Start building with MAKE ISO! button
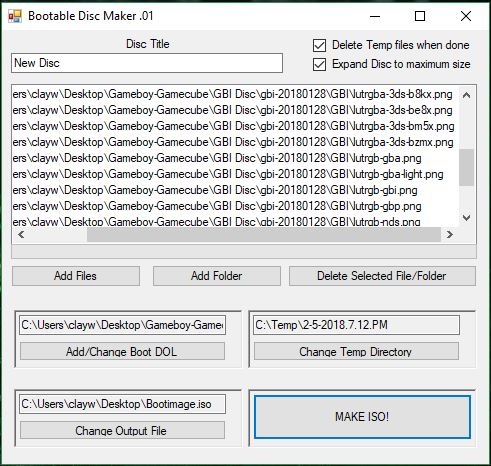Viewport: 491px width, 466px height. point(362,417)
